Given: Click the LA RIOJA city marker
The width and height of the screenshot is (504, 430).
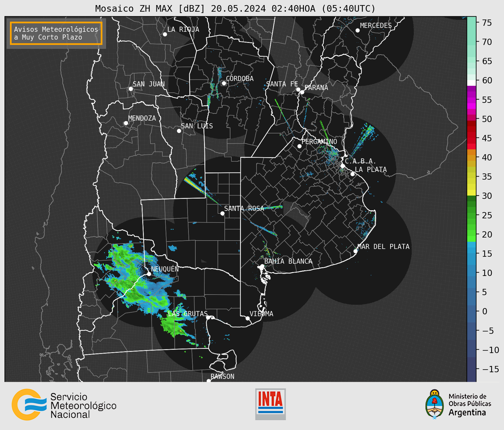Looking at the screenshot, I should pos(165,34).
